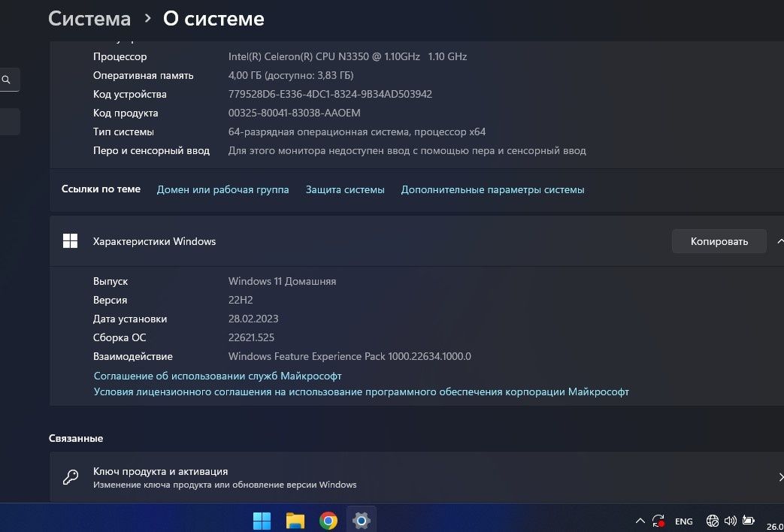
Task: Click the Процессор label
Action: (x=120, y=57)
